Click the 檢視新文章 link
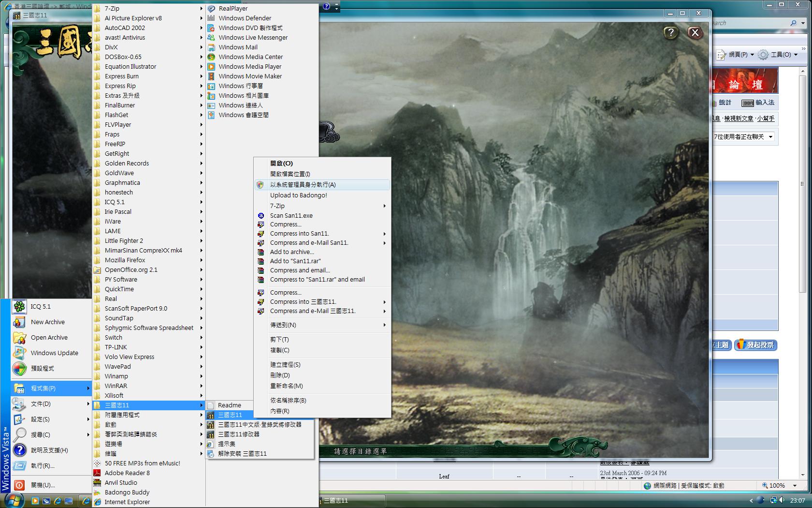 pos(739,119)
